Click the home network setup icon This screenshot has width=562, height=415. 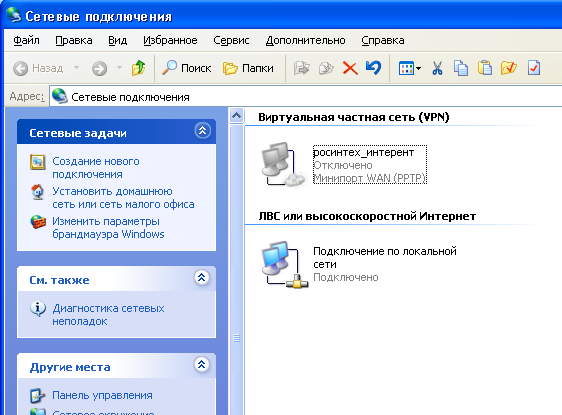[x=38, y=192]
